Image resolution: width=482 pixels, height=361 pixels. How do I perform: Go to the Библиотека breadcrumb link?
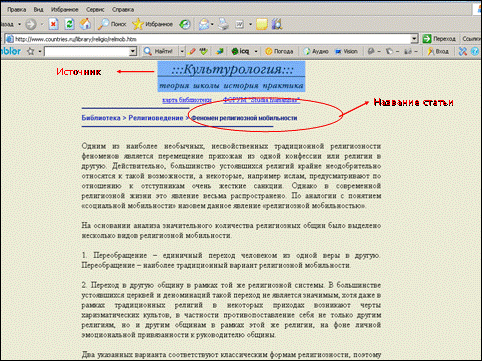click(101, 118)
